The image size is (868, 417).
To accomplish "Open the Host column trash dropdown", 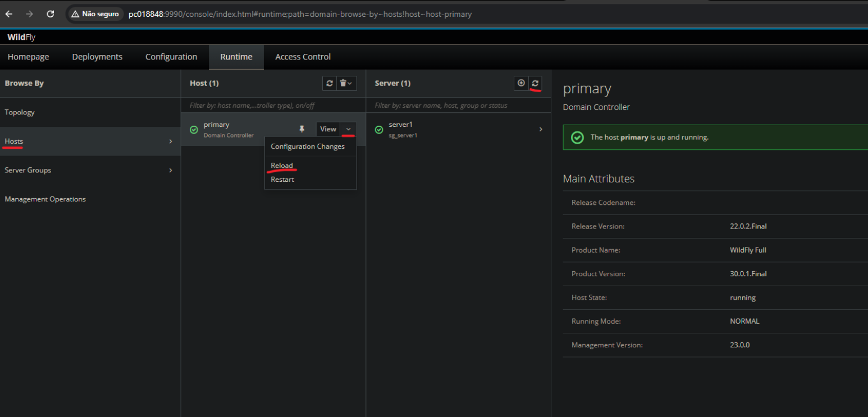I will (346, 83).
